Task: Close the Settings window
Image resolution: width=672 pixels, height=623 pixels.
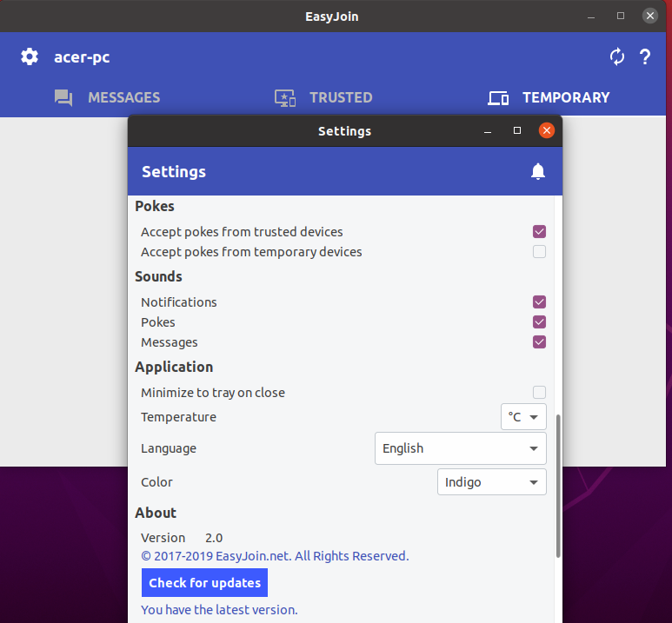Action: [547, 130]
